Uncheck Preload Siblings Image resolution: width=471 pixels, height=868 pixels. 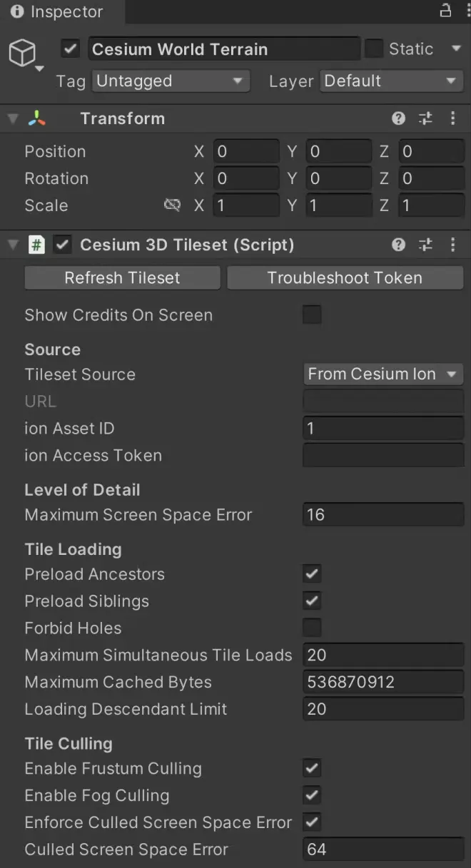coord(312,601)
